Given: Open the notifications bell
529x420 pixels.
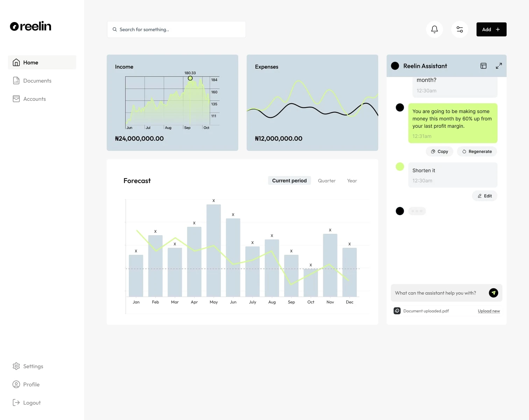Looking at the screenshot, I should click(435, 29).
